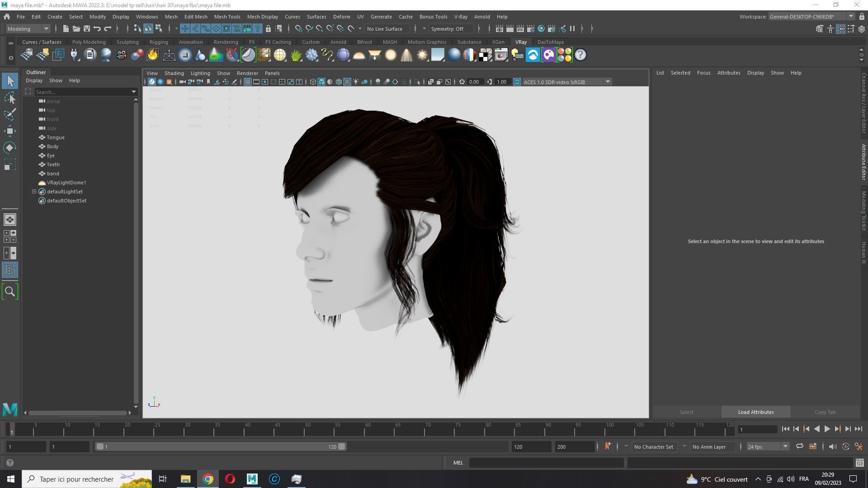868x488 pixels.
Task: Open the Modeling menu set dropdown
Action: [x=28, y=28]
